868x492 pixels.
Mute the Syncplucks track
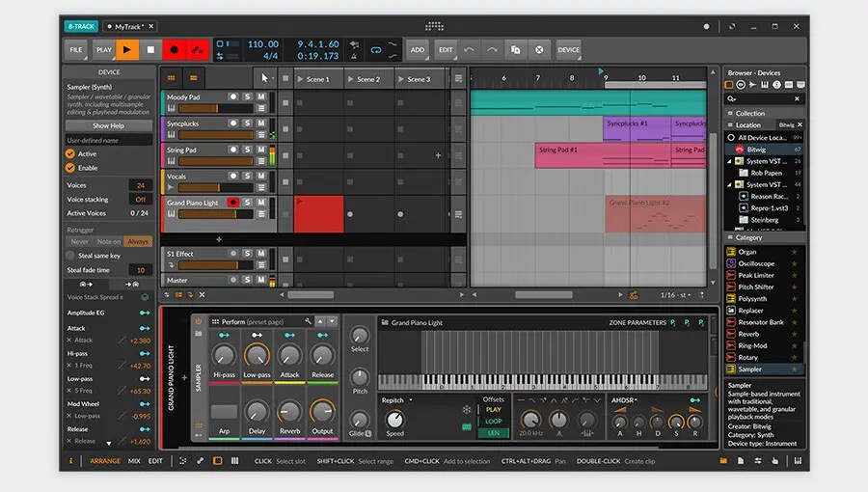pos(260,123)
